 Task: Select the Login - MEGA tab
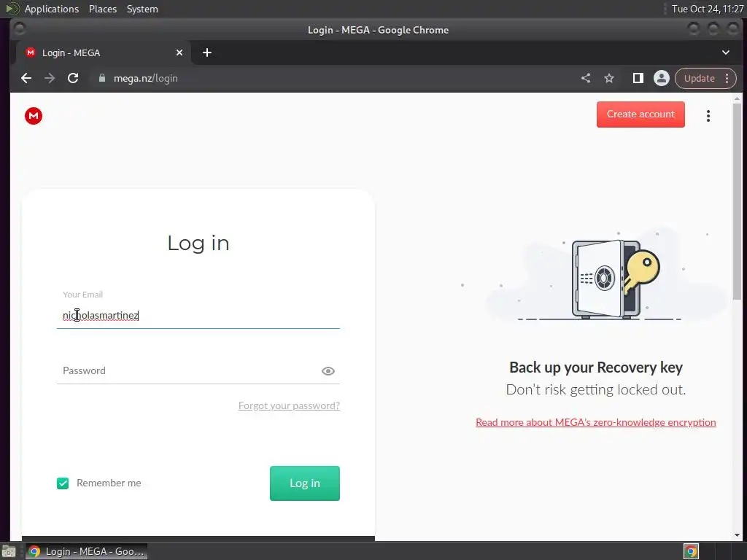point(104,52)
